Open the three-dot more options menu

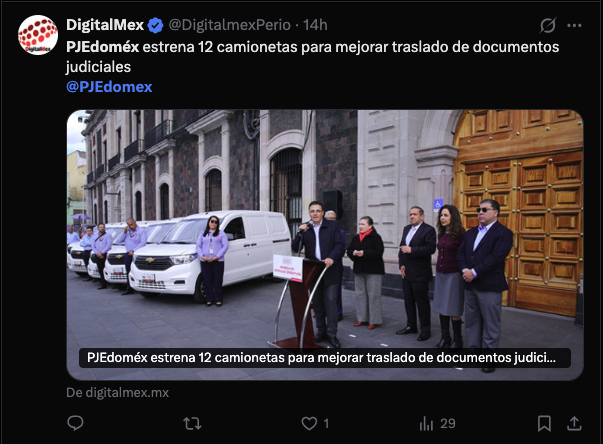(574, 25)
